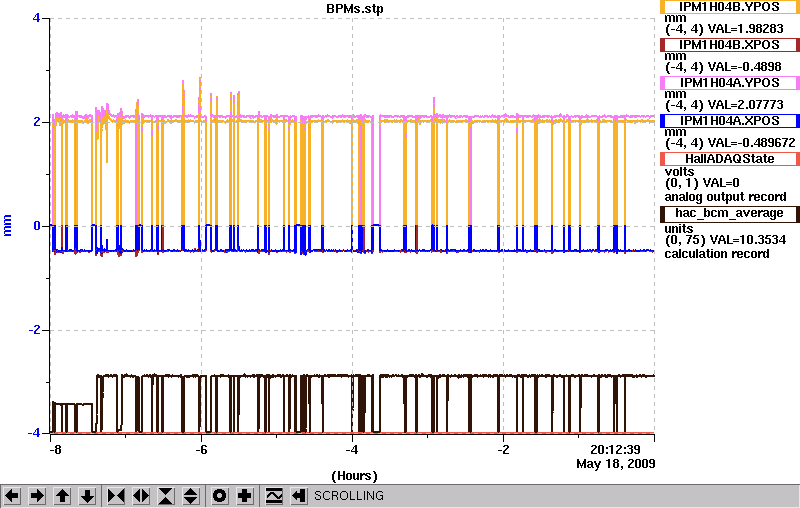Pan the graph up with the up-arrow button
800x508 pixels.
coord(62,496)
